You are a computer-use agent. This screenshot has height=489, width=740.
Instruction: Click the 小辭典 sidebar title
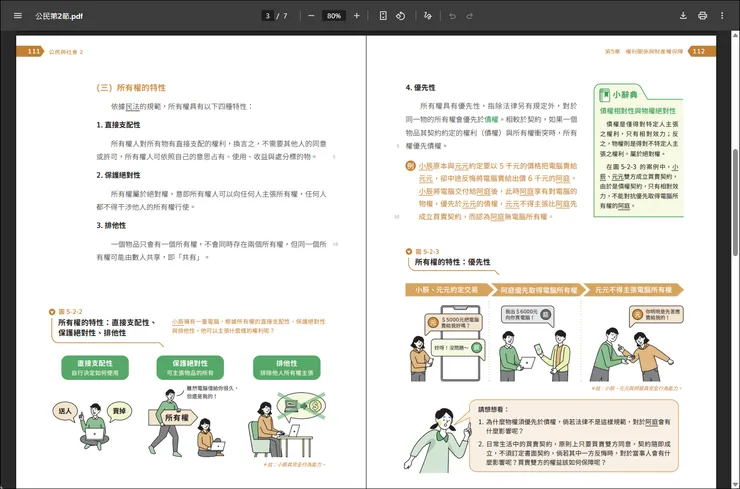625,95
